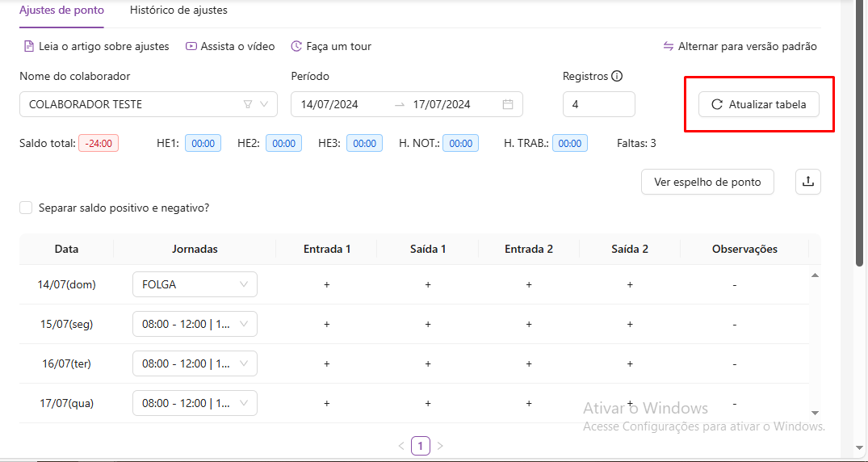The height and width of the screenshot is (462, 868).
Task: Add Saída 2 entry for 14/07(dom)
Action: click(630, 284)
